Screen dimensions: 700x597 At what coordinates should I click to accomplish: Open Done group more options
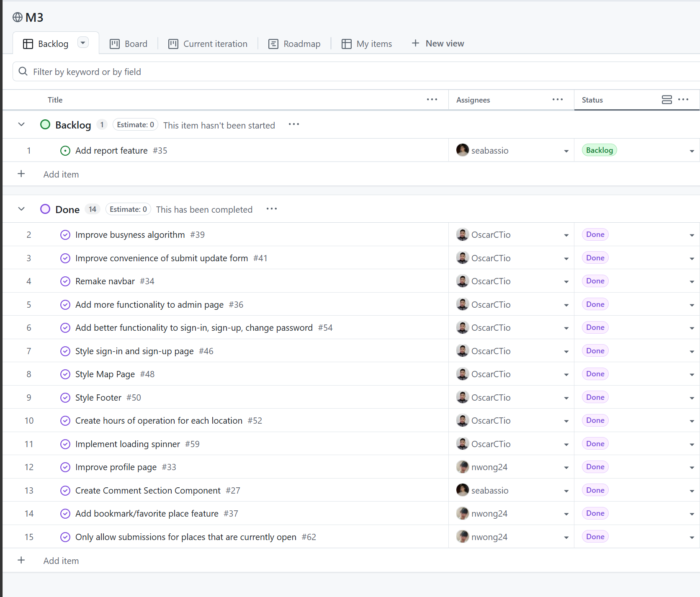tap(272, 209)
